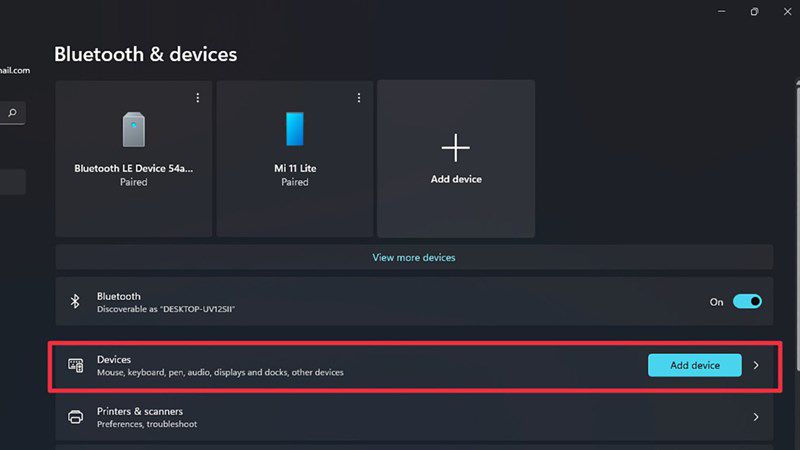Click the Add device tile
The image size is (800, 450).
point(456,159)
